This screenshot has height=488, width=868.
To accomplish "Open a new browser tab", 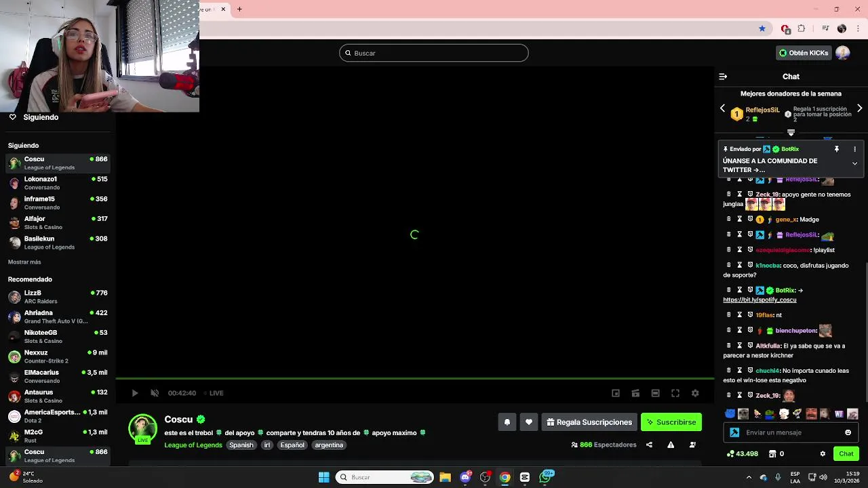I will pos(239,9).
